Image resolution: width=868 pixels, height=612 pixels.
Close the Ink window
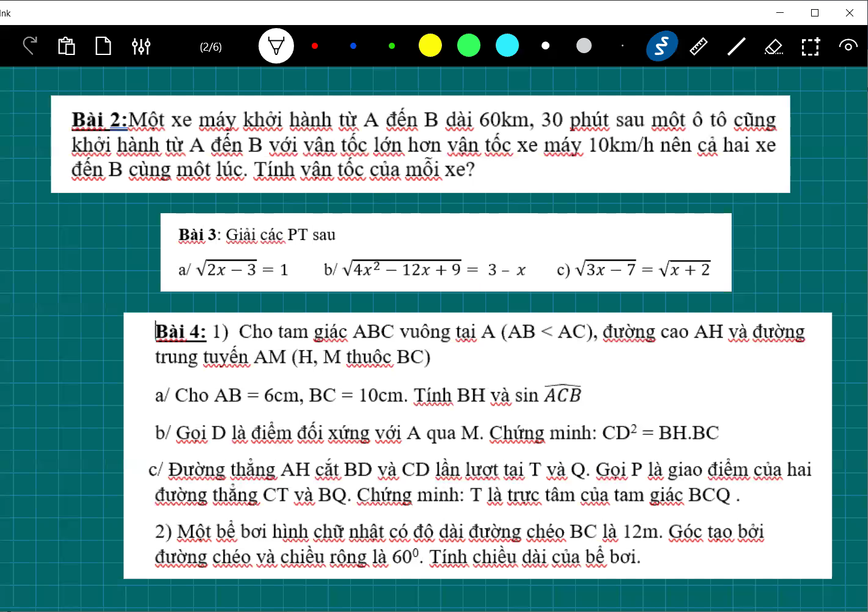[x=850, y=13]
